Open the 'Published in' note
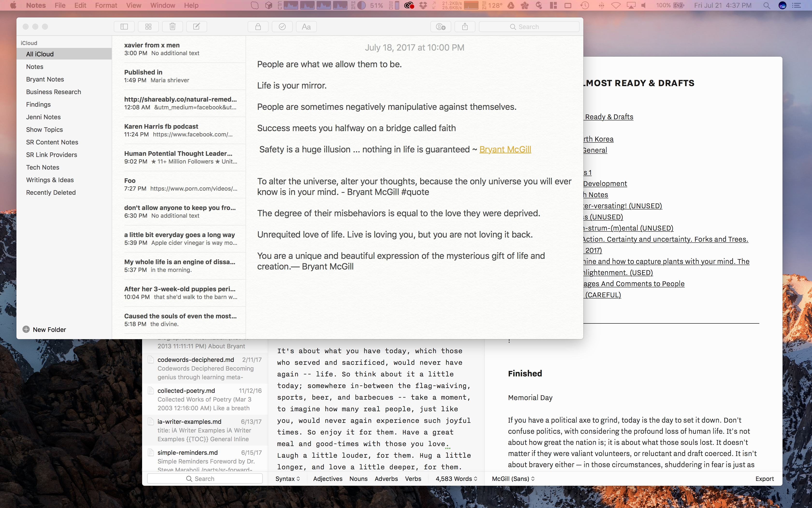This screenshot has height=508, width=812. 179,76
